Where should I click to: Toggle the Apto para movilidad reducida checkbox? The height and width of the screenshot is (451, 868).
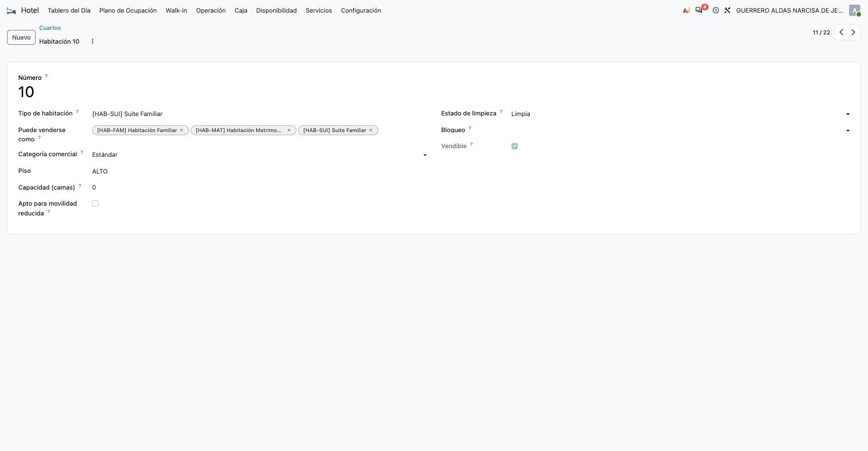click(95, 203)
